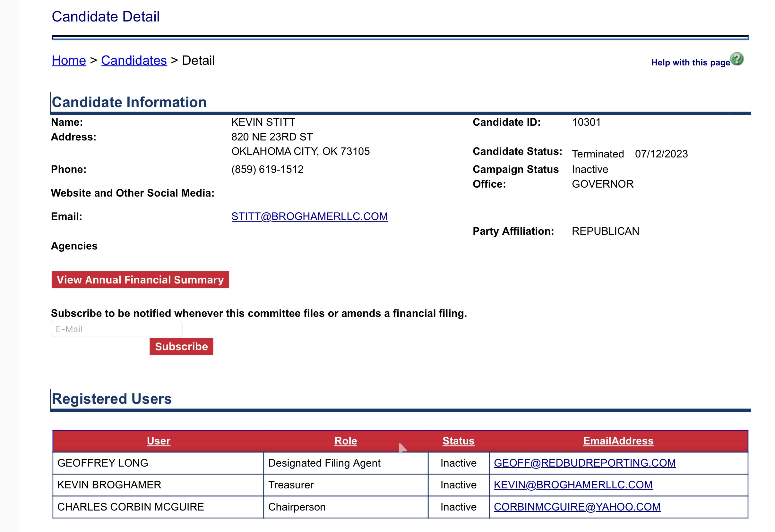Viewport: 775px width, 532px height.
Task: Go to the Candidates breadcrumb link
Action: click(134, 61)
